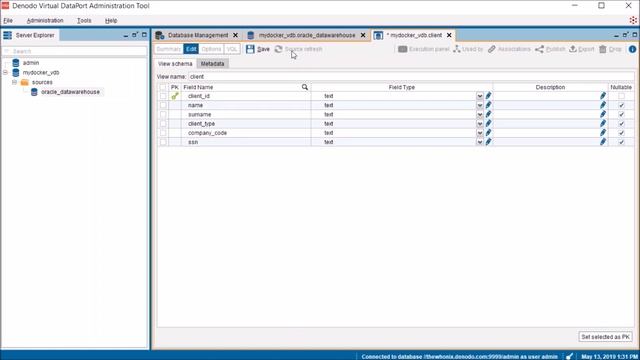Collapse the sources folder node
Image resolution: width=640 pixels, height=360 pixels.
click(x=14, y=82)
